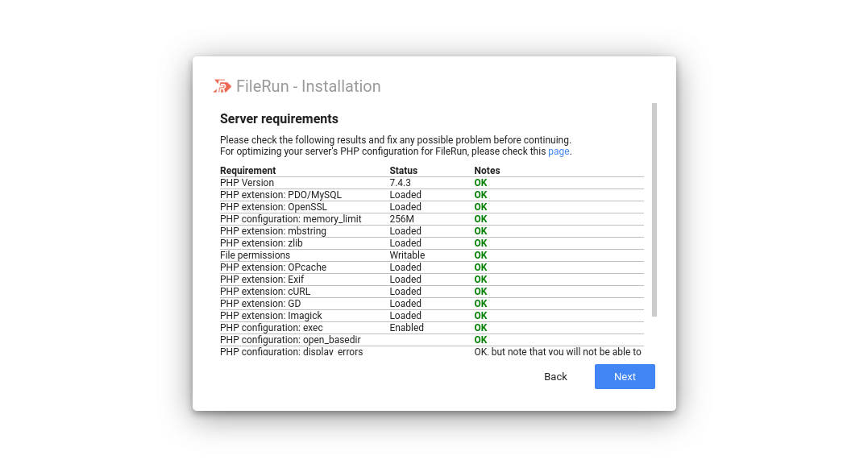Click the 'Writable' status text
Image resolution: width=868 pixels, height=464 pixels.
click(x=407, y=255)
